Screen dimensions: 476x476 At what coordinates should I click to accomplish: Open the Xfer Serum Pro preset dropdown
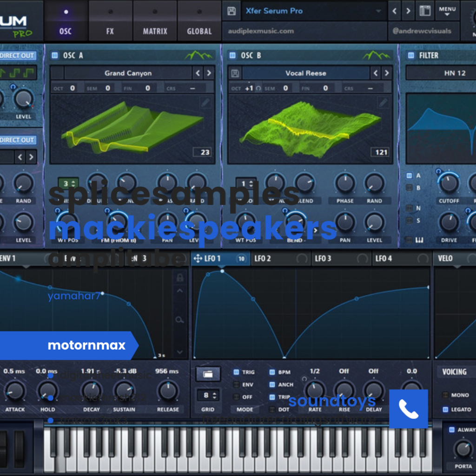[314, 11]
